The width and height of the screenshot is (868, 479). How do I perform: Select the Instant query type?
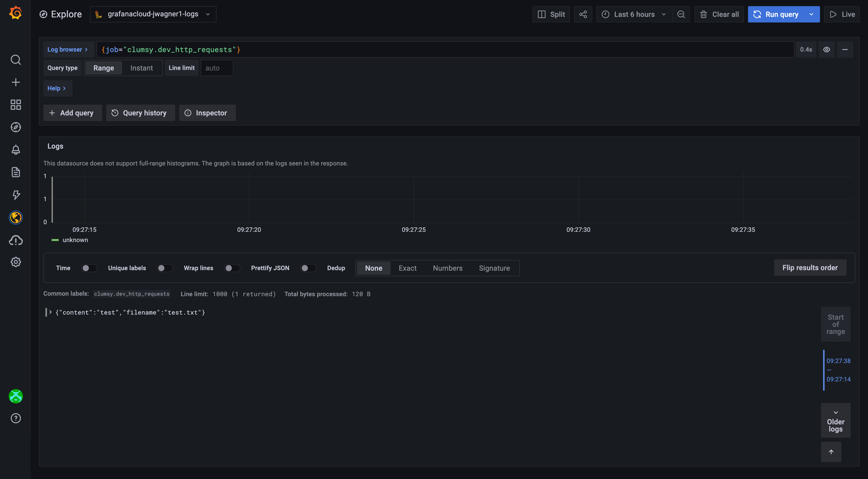pos(141,68)
